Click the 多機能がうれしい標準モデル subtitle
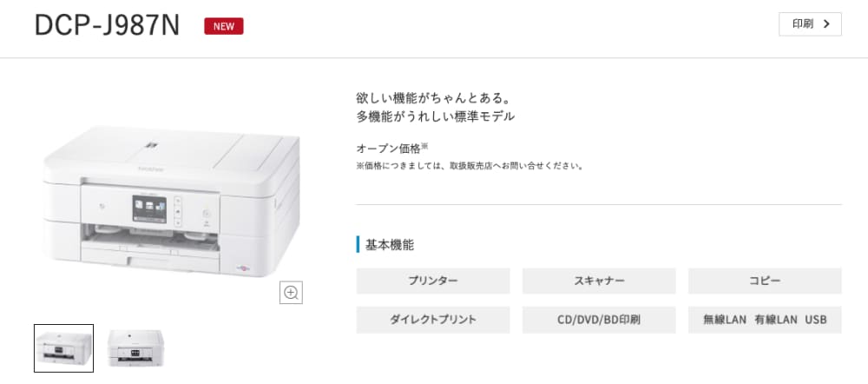 point(436,116)
